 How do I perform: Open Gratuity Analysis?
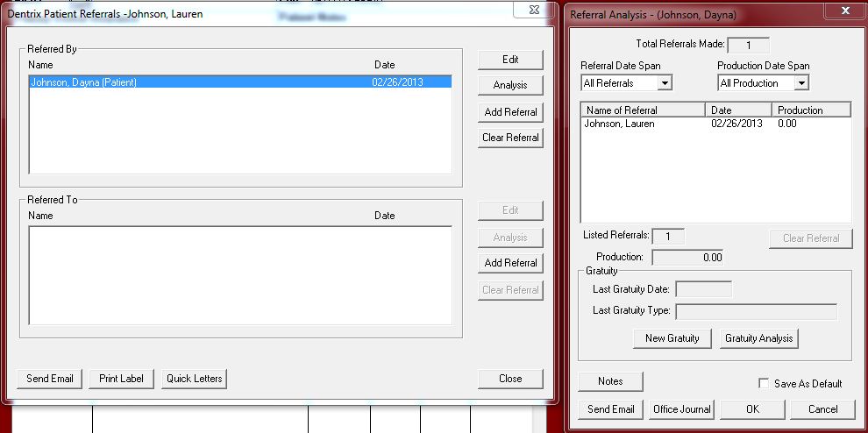pos(759,338)
